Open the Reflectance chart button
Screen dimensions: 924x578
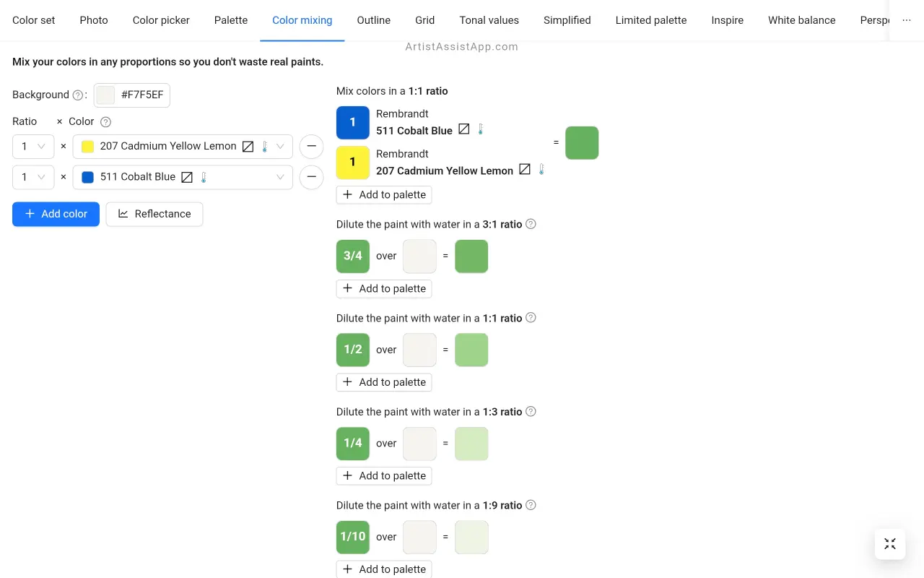tap(154, 214)
